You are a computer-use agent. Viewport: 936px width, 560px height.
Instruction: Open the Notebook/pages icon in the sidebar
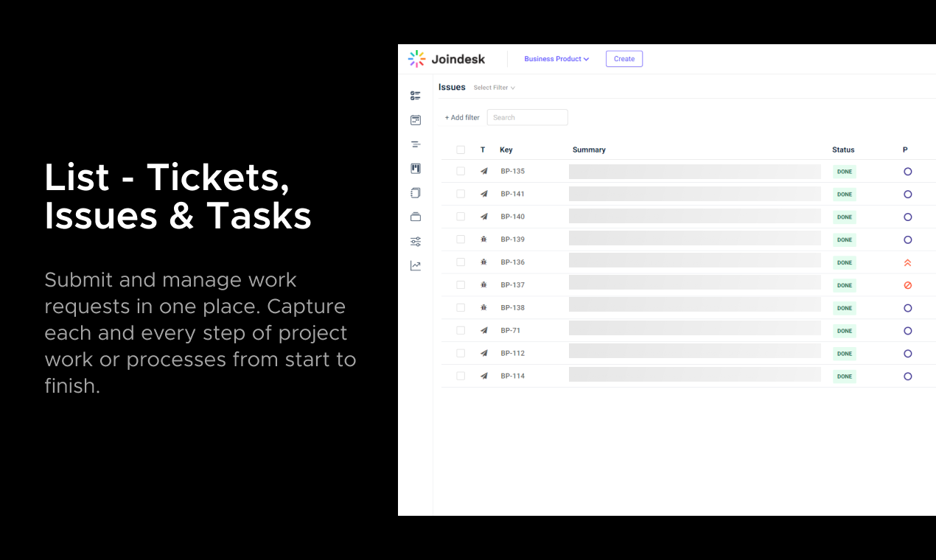[416, 192]
